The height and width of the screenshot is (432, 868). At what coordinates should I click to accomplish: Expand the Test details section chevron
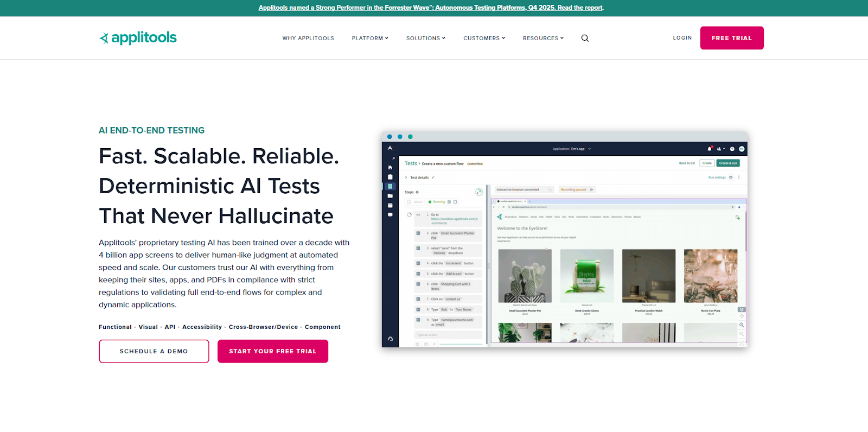(x=406, y=177)
